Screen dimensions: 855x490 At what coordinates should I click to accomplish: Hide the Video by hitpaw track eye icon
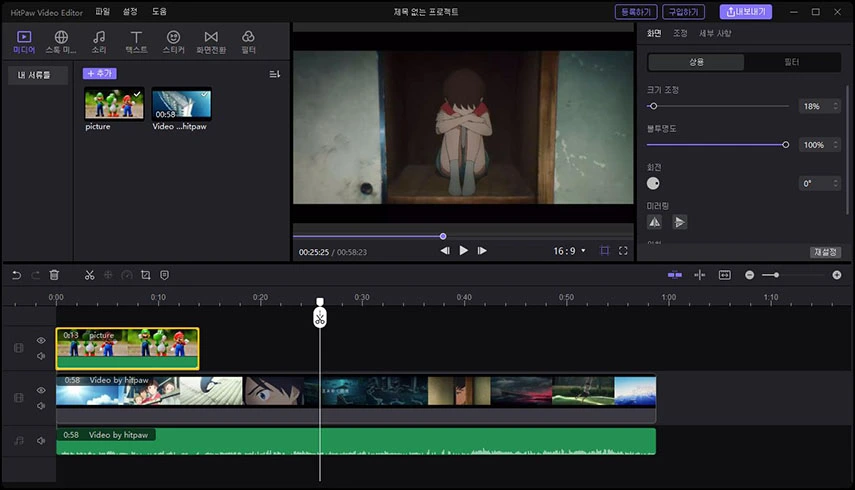pos(41,390)
